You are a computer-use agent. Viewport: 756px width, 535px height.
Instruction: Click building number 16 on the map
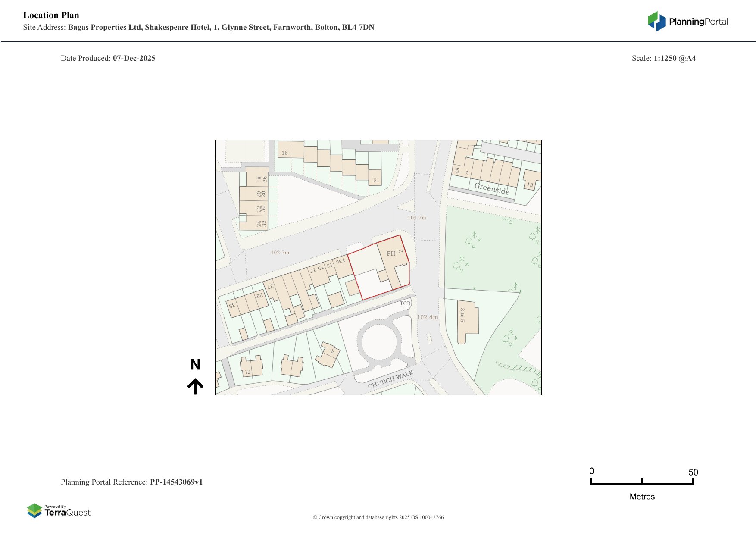coord(284,153)
